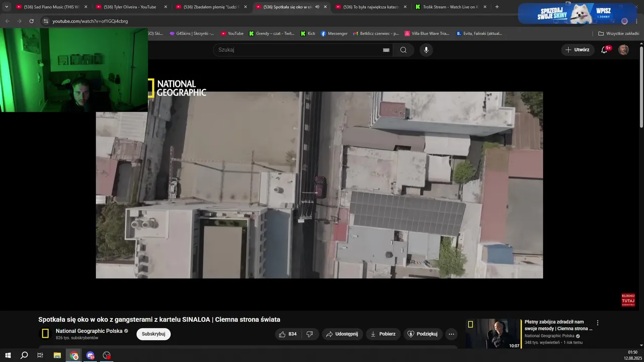Open Wszystkie zakładki bookmarks folder
The image size is (644, 362).
(618, 34)
